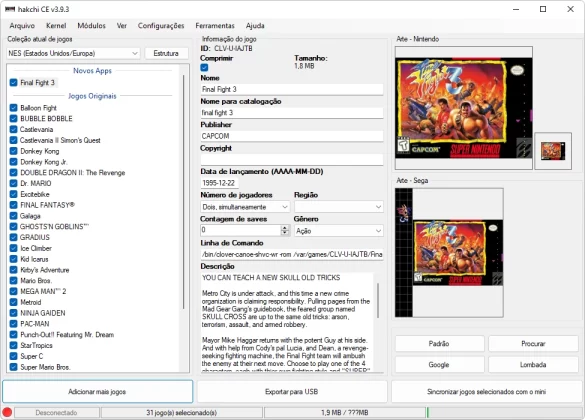Screen dimensions: 585x420
Task: Open the Gênero dropdown showing Ação
Action: [x=339, y=231]
